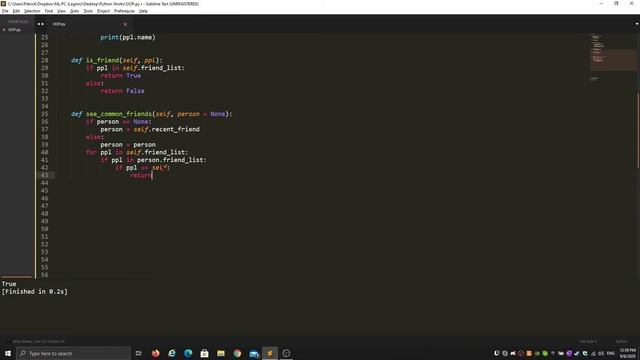Launch Google Chrome from taskbar

[237, 353]
